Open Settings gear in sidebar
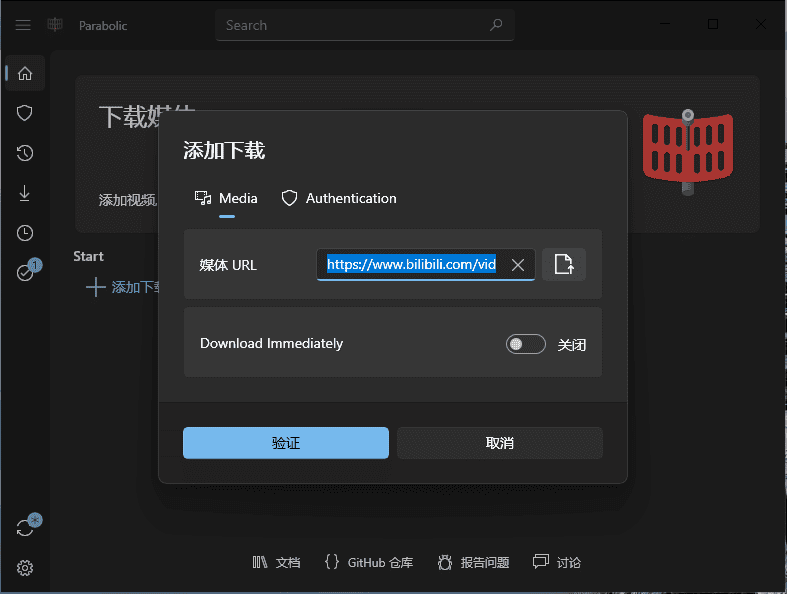 tap(25, 568)
